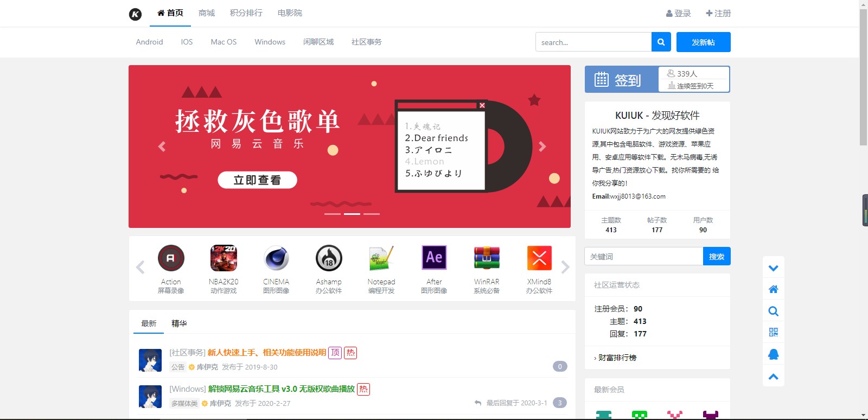868x420 pixels.
Task: Open the Notepad++ app icon
Action: tap(381, 258)
